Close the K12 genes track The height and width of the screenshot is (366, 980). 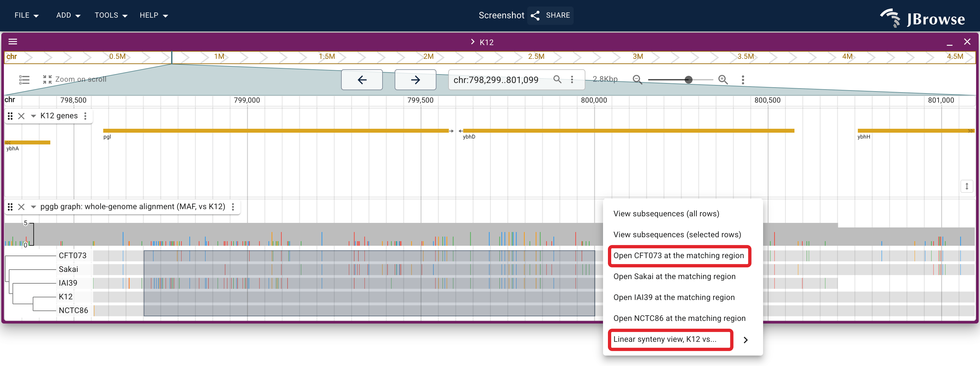coord(21,116)
